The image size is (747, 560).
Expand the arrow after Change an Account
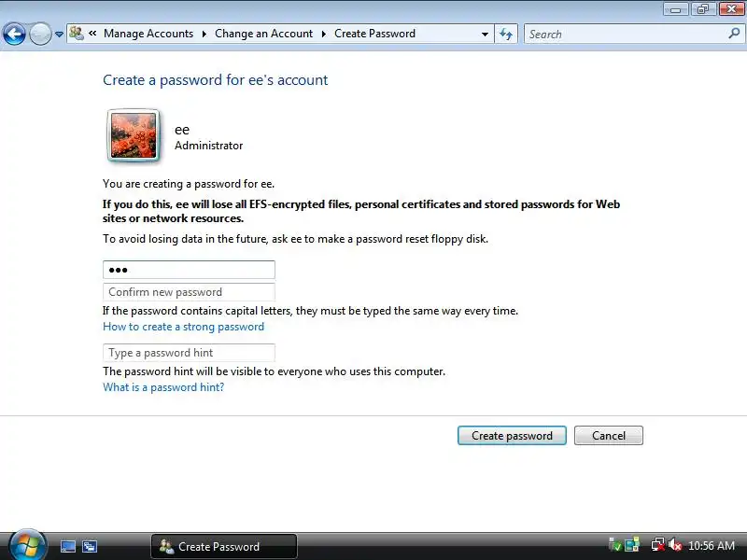(323, 34)
